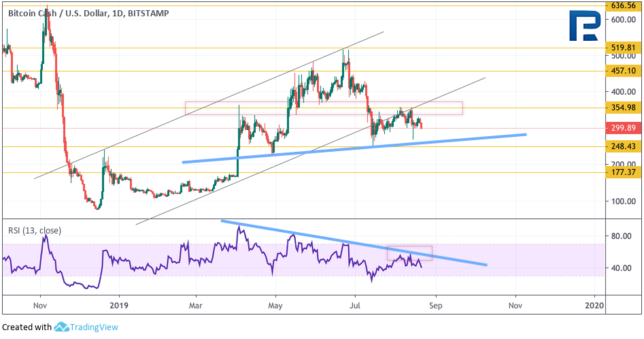Select the 519.81 price level label
Screen dimensions: 644x339
point(623,48)
